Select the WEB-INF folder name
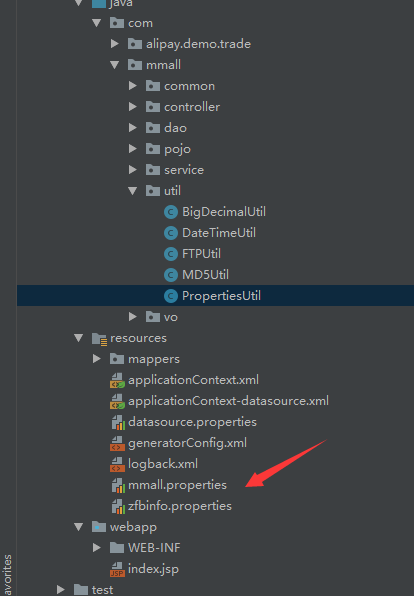Screen dimensions: 414x596 [x=154, y=548]
